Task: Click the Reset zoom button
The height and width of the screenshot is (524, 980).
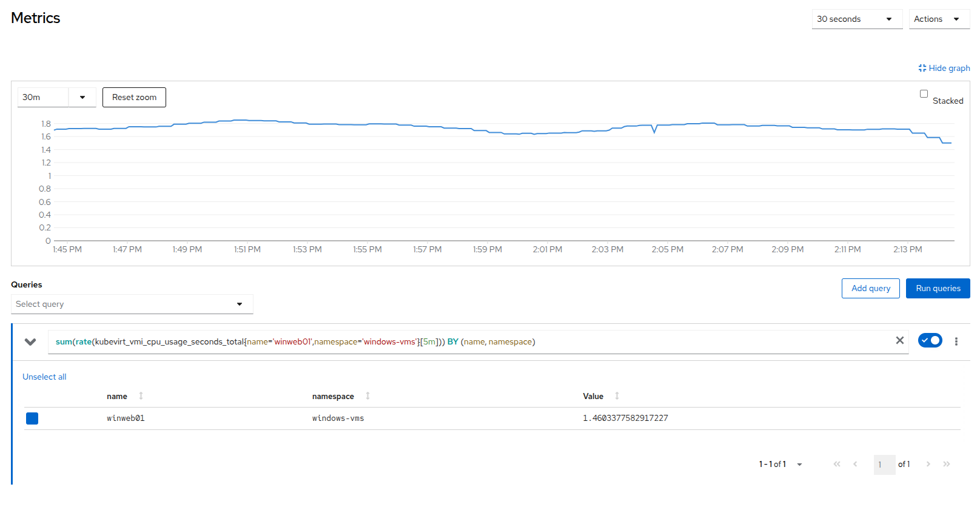Action: tap(134, 98)
